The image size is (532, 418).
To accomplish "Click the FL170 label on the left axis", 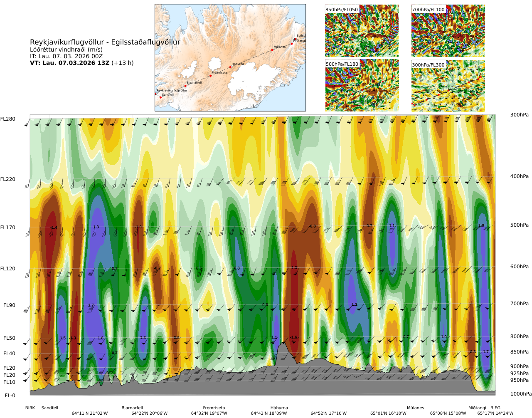I will coord(7,228).
